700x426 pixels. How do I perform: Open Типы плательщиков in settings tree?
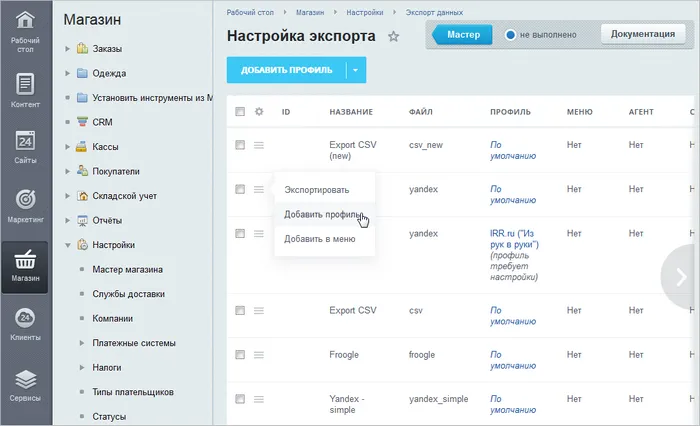click(133, 392)
